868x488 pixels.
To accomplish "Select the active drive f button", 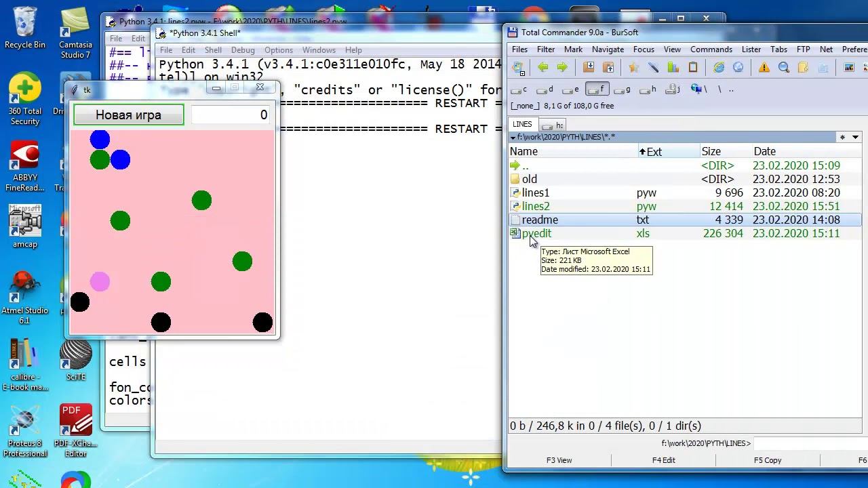I will click(597, 89).
